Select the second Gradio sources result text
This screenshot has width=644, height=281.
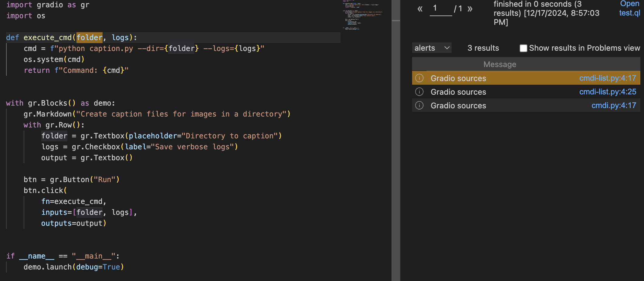[x=458, y=92]
